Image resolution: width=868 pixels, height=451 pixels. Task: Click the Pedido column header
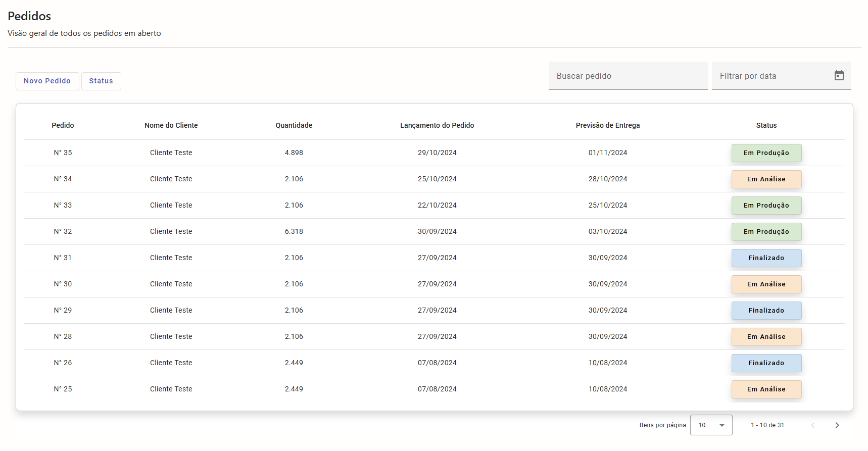click(x=63, y=125)
